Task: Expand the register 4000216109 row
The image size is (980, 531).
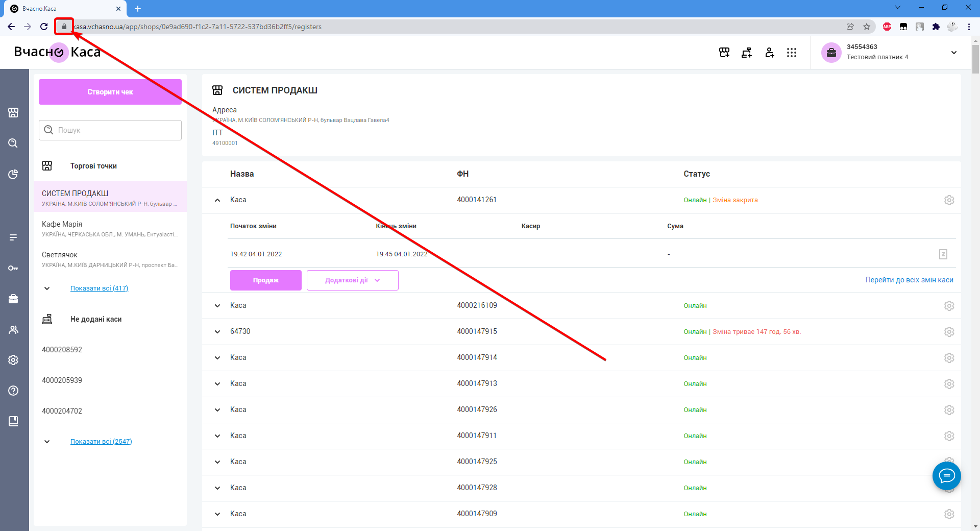Action: point(217,306)
